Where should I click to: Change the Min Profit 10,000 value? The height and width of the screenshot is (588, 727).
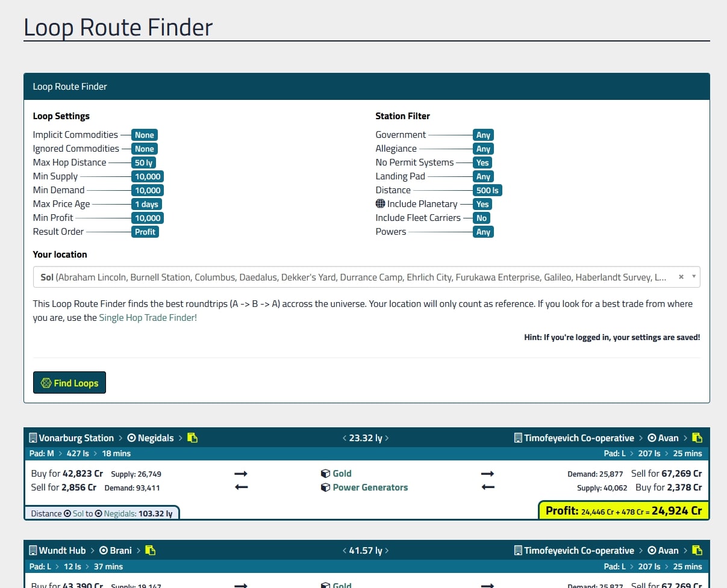point(148,218)
